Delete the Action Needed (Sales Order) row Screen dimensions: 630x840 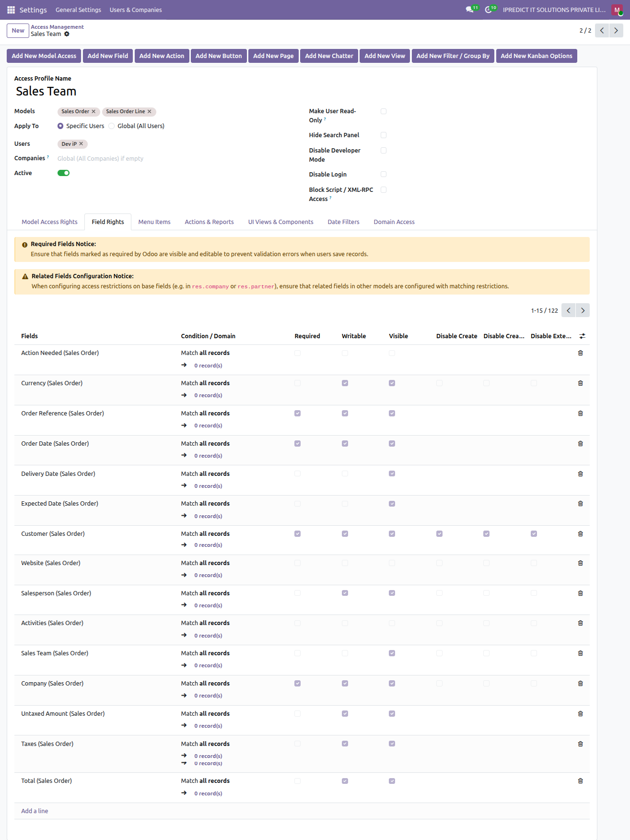[x=580, y=353]
